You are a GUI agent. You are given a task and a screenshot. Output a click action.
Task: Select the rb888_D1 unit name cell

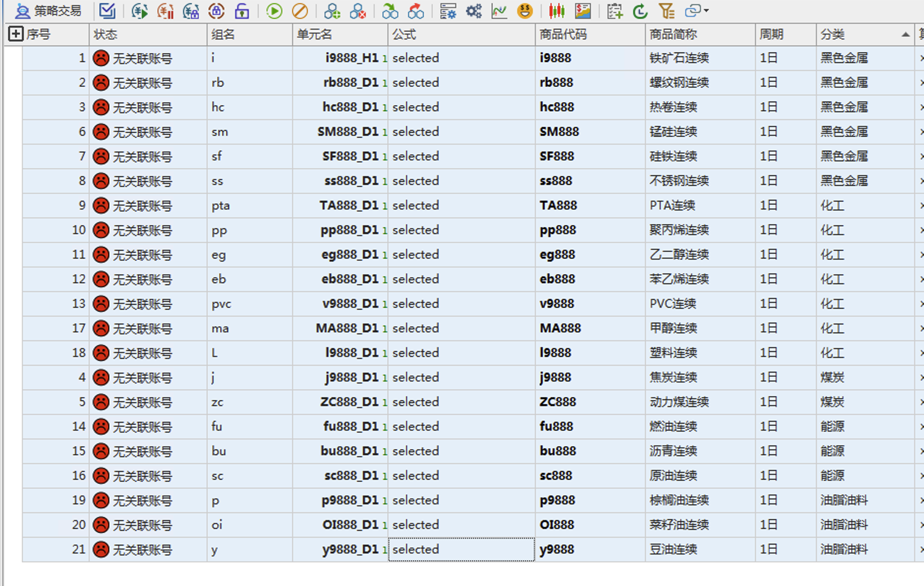click(340, 83)
